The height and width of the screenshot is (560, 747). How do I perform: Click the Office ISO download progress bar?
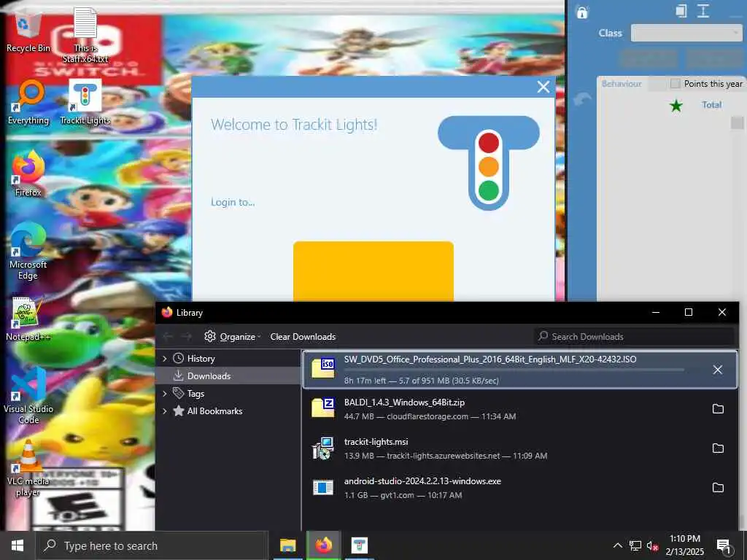[x=514, y=370]
